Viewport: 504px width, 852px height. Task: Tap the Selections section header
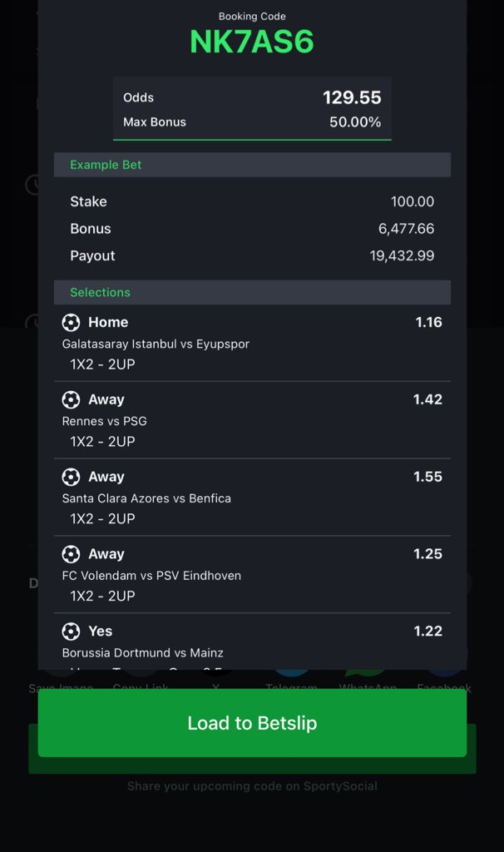click(x=252, y=292)
